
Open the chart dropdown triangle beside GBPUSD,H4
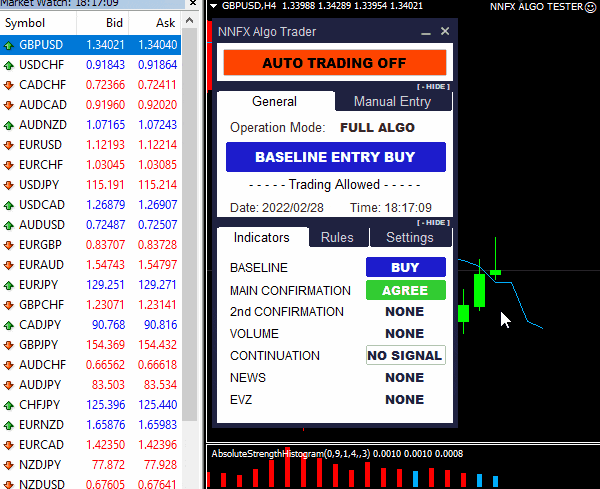pyautogui.click(x=214, y=6)
